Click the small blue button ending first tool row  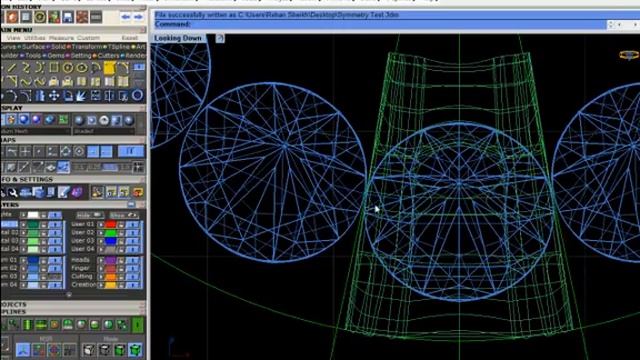coord(139,67)
